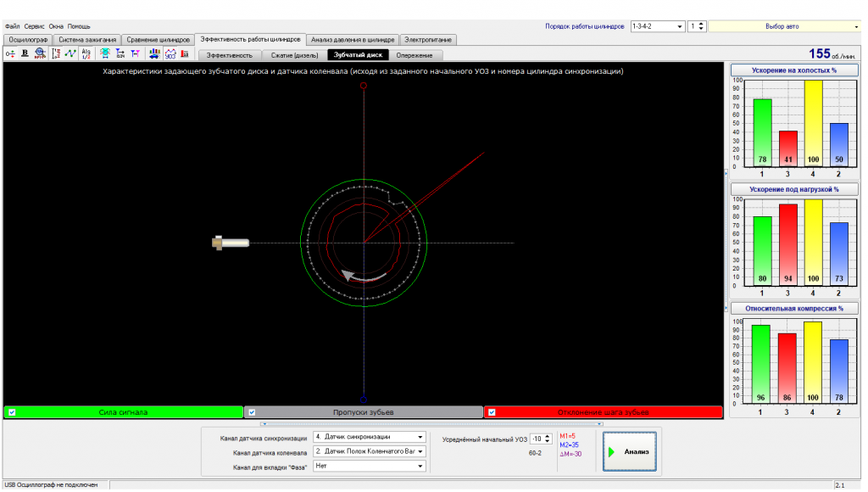The height and width of the screenshot is (492, 868).
Task: Click the gray Пропуски зубьев bar
Action: click(363, 412)
